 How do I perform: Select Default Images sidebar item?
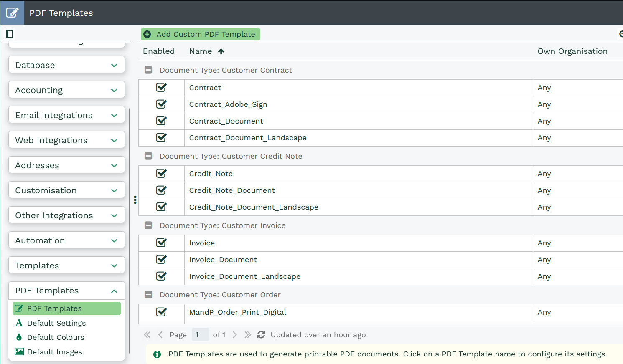coord(55,352)
